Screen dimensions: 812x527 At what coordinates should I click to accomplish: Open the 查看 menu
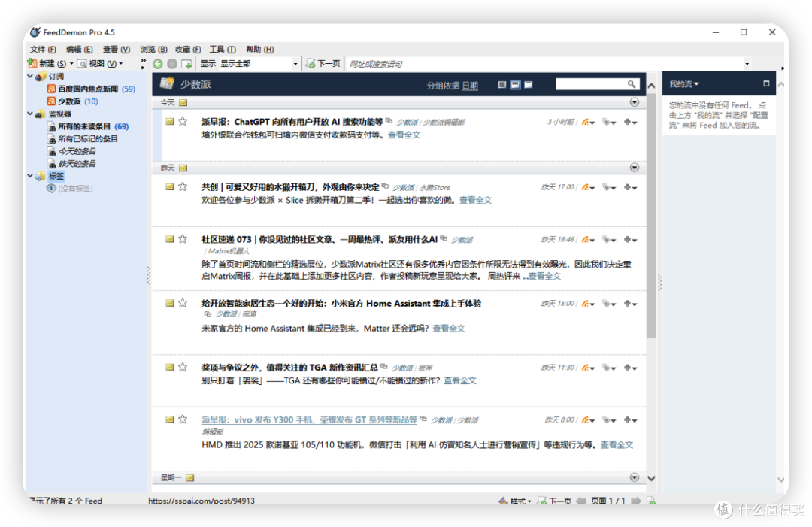[116, 49]
